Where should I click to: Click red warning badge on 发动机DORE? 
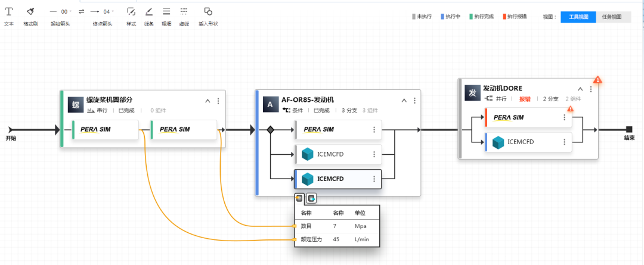point(598,80)
